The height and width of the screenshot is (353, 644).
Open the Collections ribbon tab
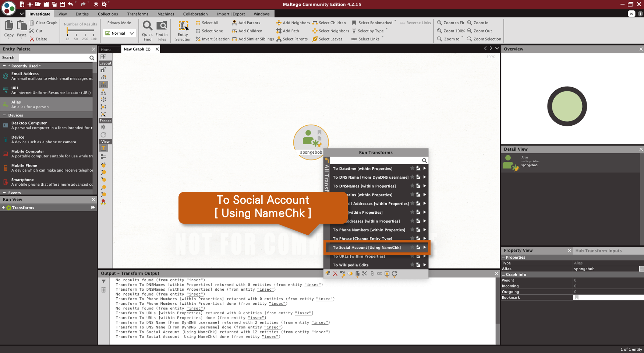click(x=108, y=14)
